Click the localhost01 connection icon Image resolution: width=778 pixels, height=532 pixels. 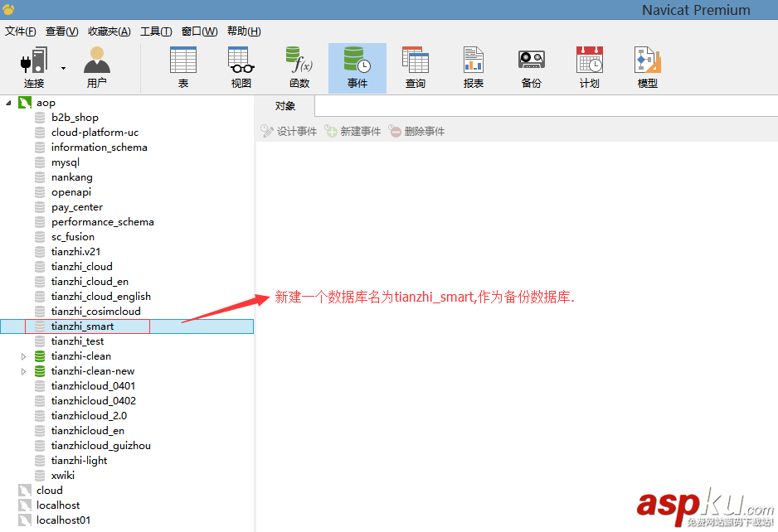pos(25,520)
